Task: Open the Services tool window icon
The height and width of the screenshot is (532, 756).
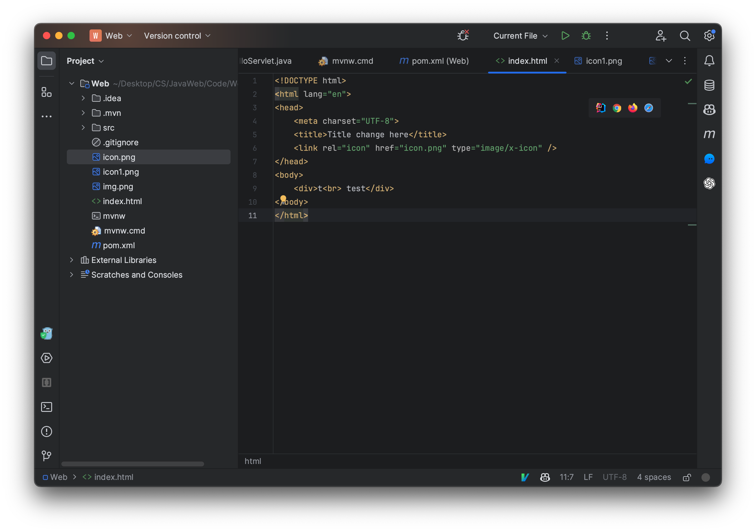Action: tap(46, 358)
